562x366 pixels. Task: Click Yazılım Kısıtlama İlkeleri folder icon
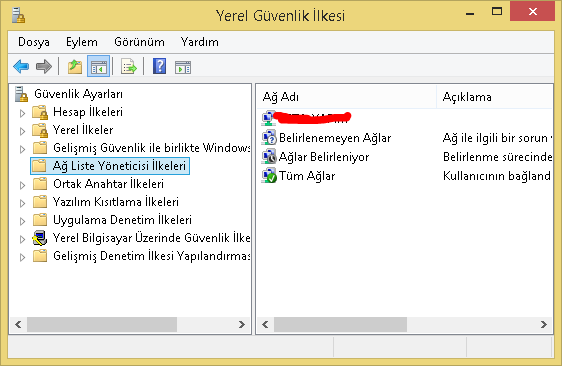tap(40, 201)
